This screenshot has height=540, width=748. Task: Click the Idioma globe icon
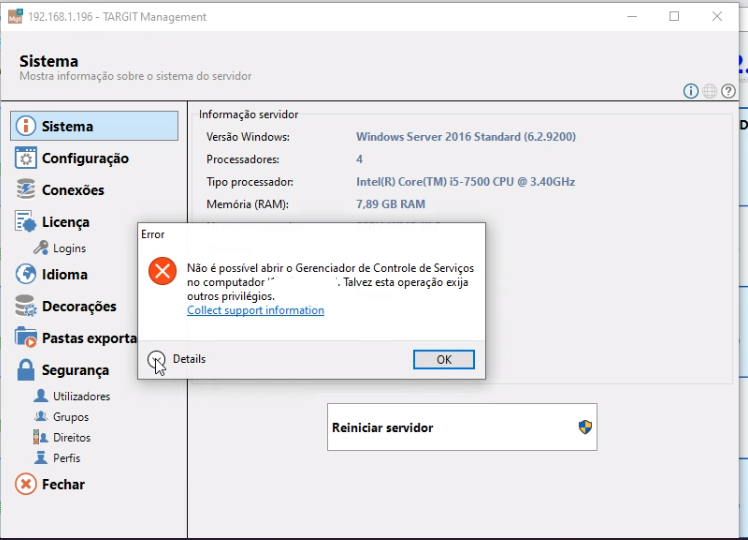pos(25,274)
